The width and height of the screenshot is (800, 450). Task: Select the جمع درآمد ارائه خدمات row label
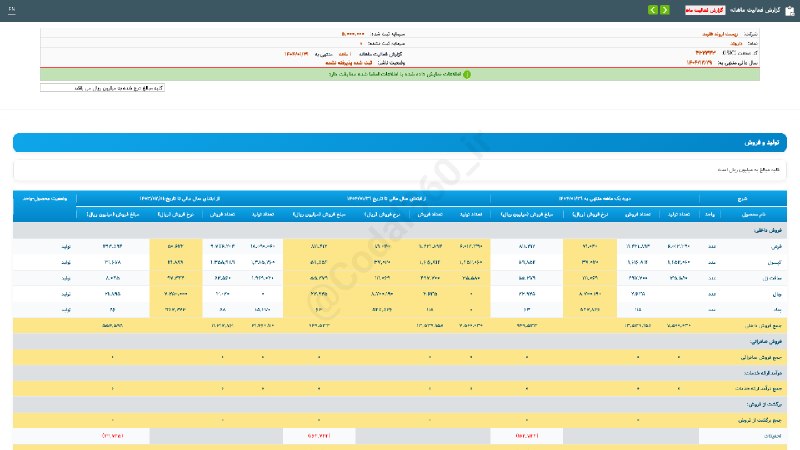click(759, 389)
